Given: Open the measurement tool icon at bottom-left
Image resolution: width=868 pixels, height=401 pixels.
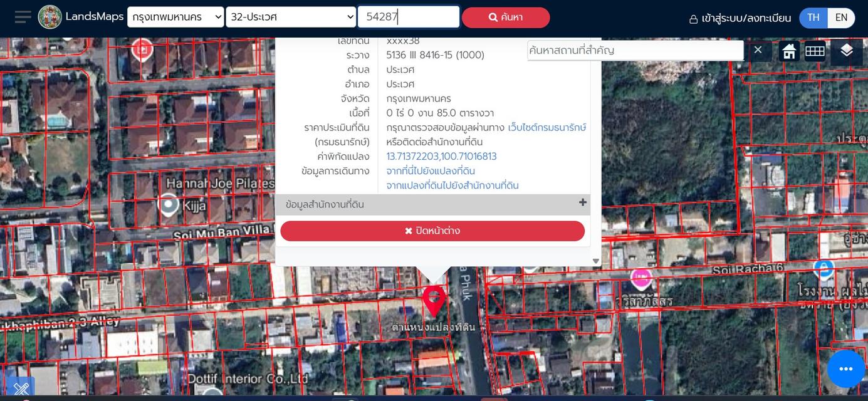Looking at the screenshot, I should pyautogui.click(x=21, y=388).
